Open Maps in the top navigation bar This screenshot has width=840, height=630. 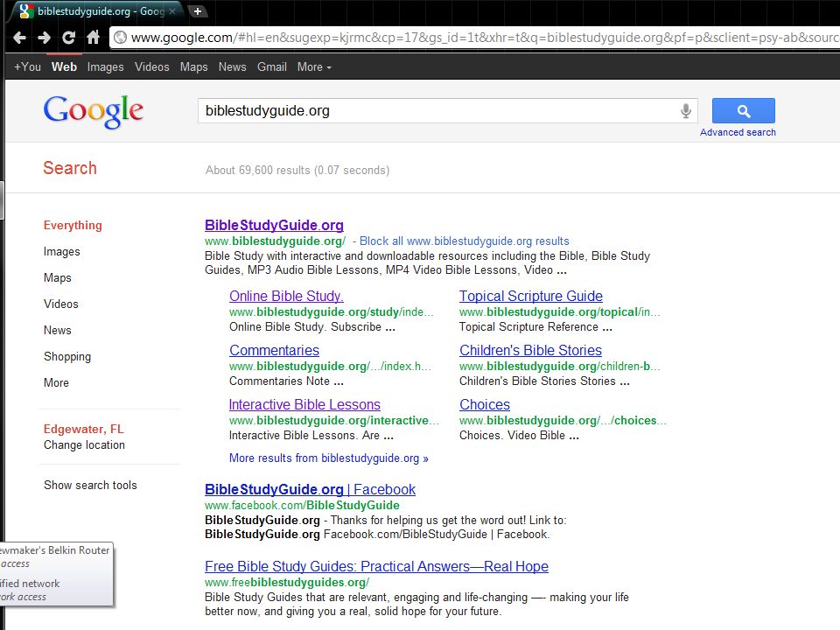tap(194, 67)
